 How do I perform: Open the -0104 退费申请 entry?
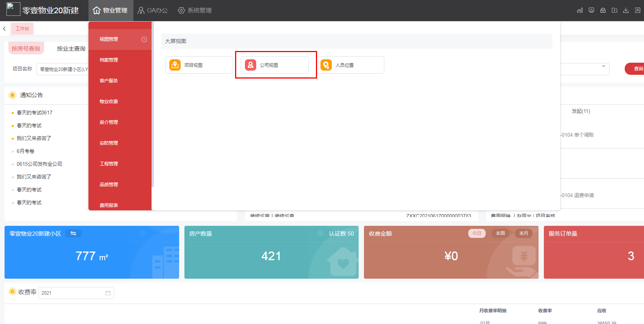577,195
